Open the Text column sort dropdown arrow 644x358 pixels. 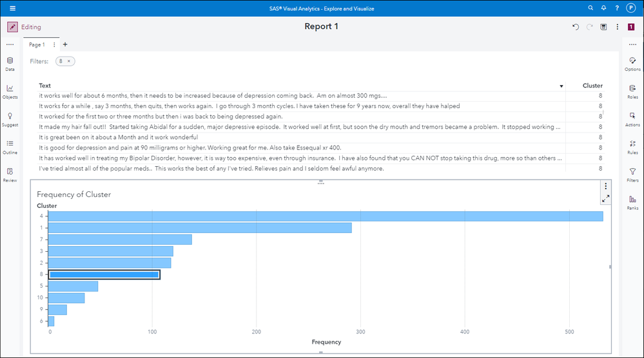point(561,86)
